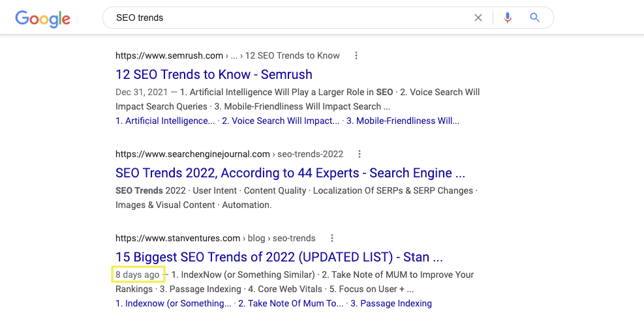Image resolution: width=644 pixels, height=328 pixels.
Task: Follow the '3. Passage Indexing' sitelink
Action: [391, 303]
